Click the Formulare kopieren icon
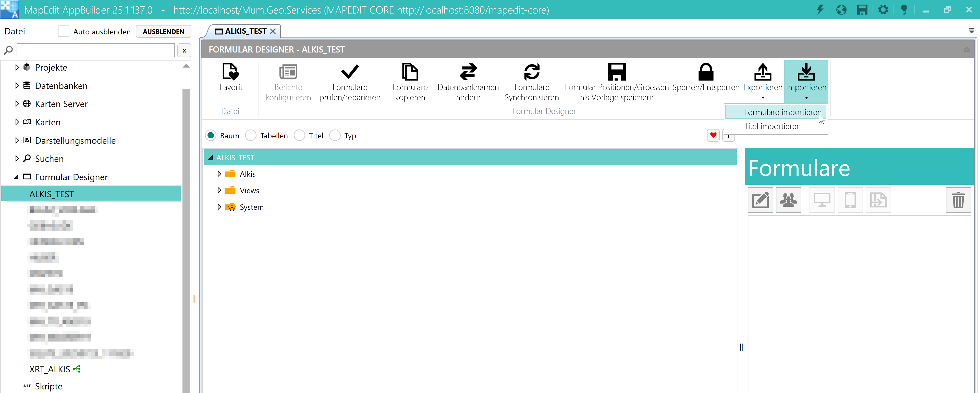The image size is (980, 393). pos(410,72)
